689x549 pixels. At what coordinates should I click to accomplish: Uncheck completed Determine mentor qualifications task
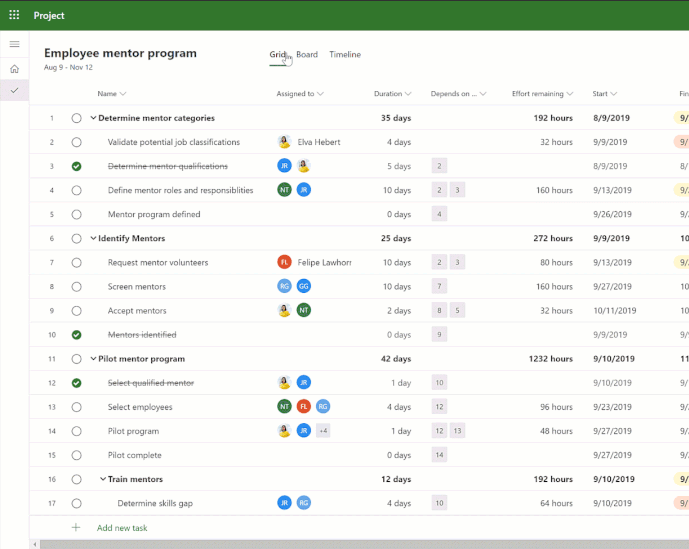click(x=76, y=166)
